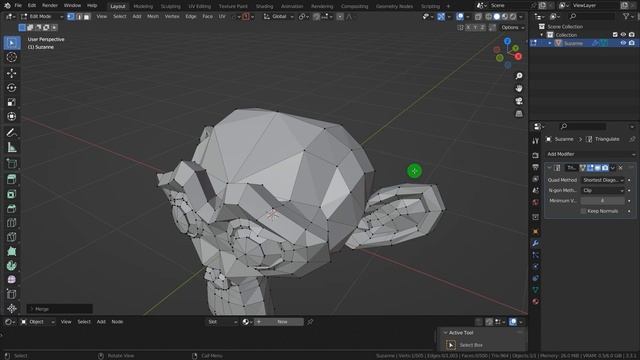Image resolution: width=640 pixels, height=360 pixels.
Task: Select the Select Box tool in toolbar
Action: click(x=12, y=43)
